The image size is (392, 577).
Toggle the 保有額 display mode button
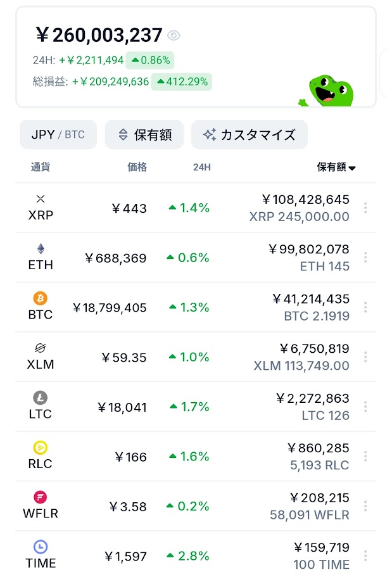(x=144, y=135)
